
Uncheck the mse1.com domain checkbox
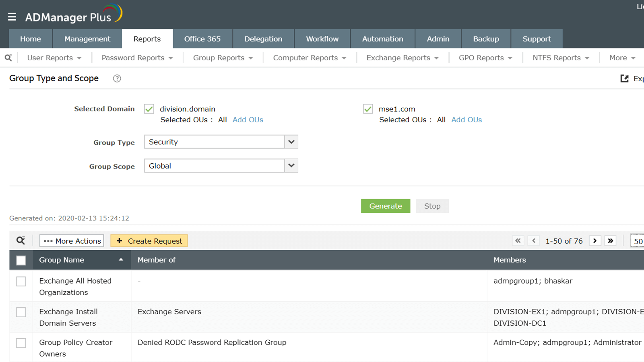(368, 109)
